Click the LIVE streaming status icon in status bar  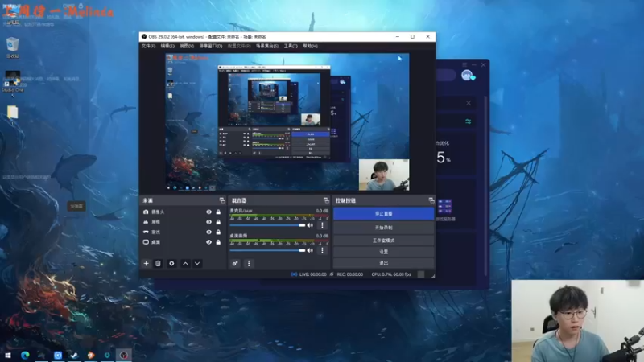294,274
